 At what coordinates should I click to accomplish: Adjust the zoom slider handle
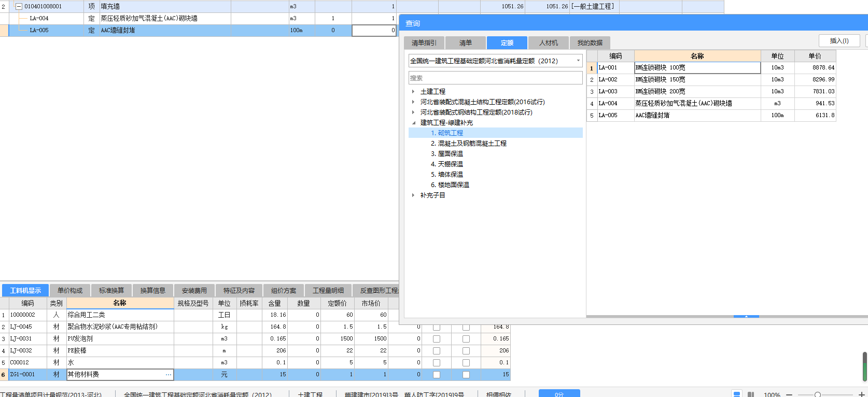tap(818, 395)
